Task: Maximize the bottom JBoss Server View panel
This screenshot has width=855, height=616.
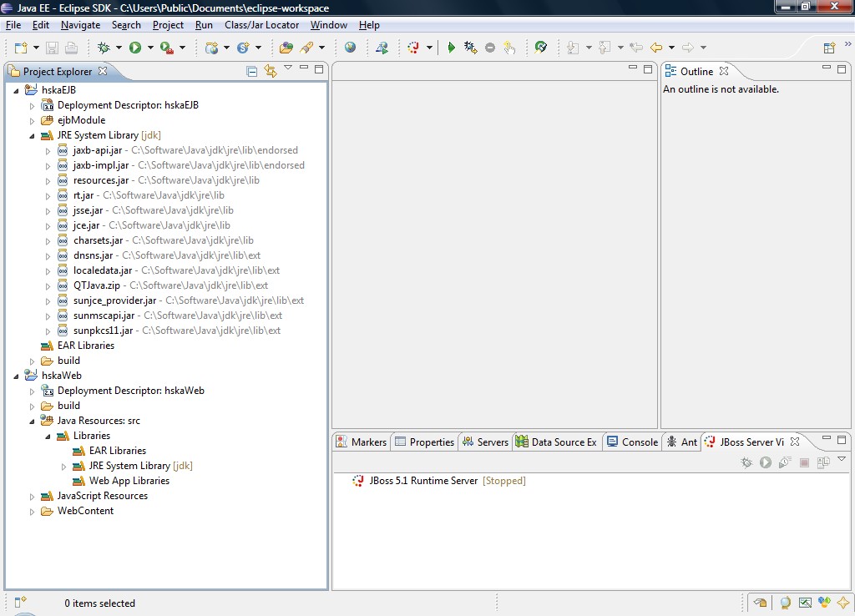Action: point(842,439)
